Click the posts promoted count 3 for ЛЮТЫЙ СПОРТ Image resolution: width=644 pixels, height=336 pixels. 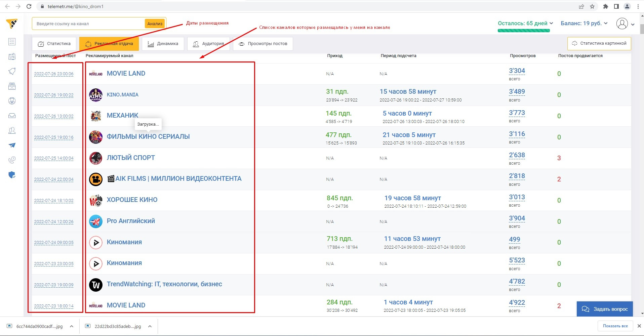pyautogui.click(x=559, y=158)
